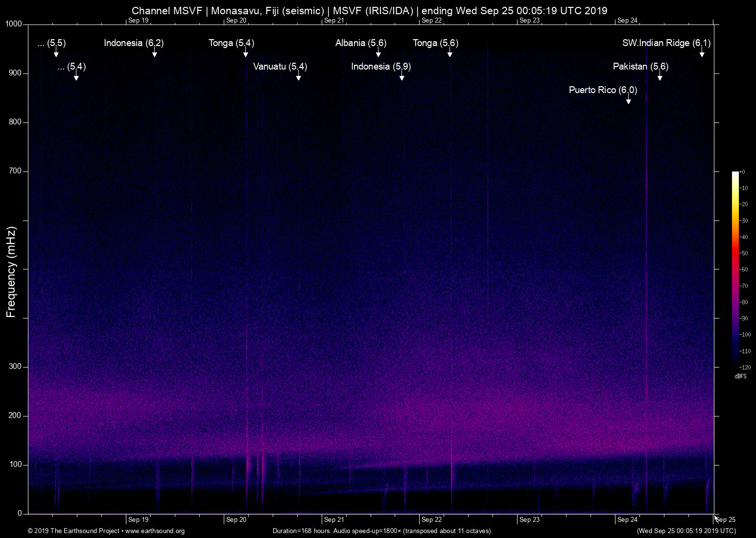Click the '+0' value on the color scale
The width and height of the screenshot is (756, 538).
point(742,172)
